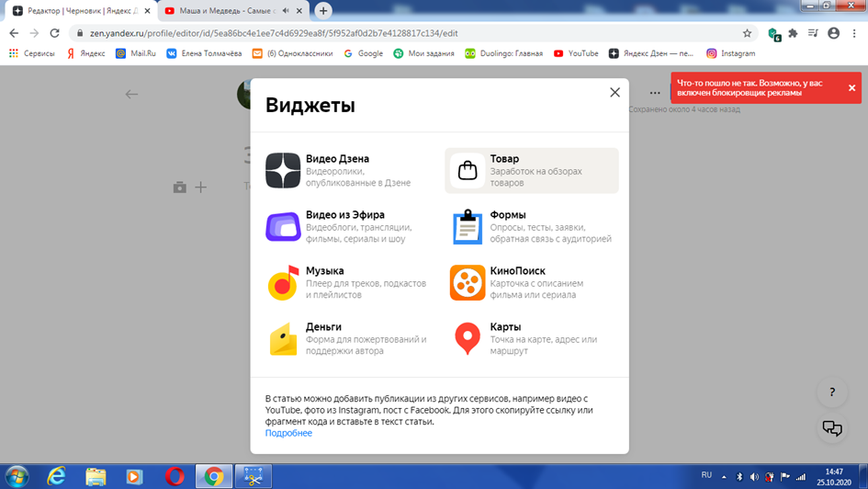Launch Opera browser from taskbar

175,476
